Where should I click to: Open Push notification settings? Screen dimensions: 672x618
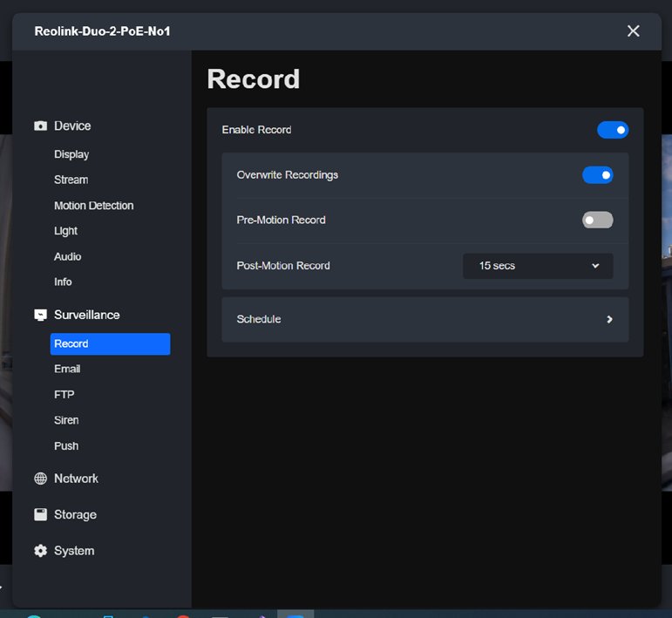coord(66,445)
